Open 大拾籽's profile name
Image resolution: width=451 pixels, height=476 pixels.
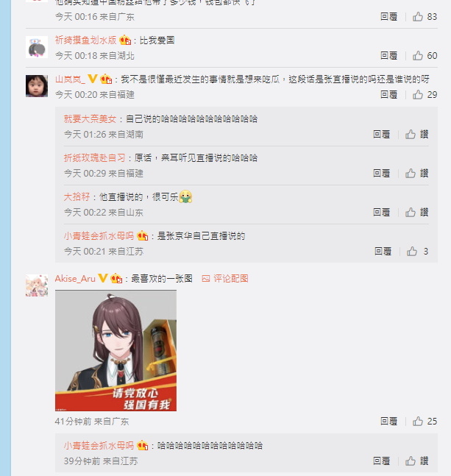click(77, 197)
